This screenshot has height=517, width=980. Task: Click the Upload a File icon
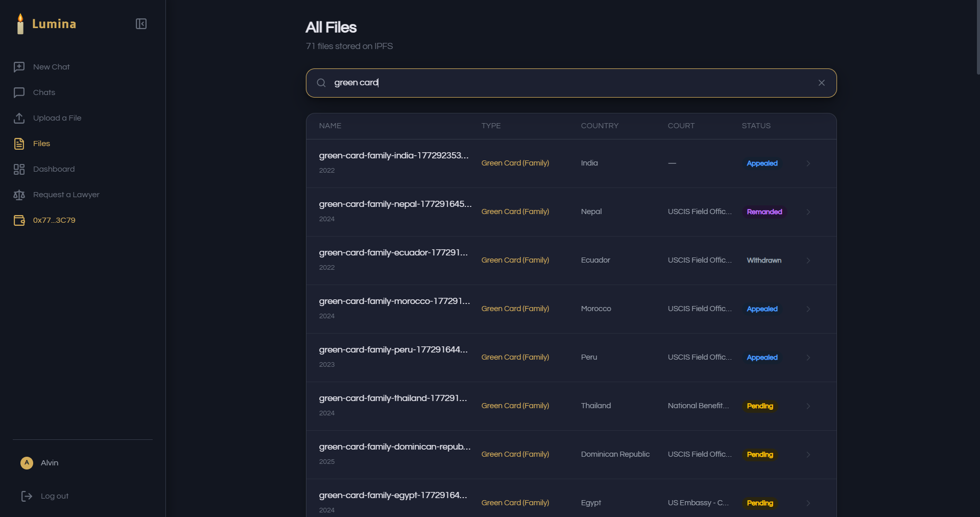point(19,118)
